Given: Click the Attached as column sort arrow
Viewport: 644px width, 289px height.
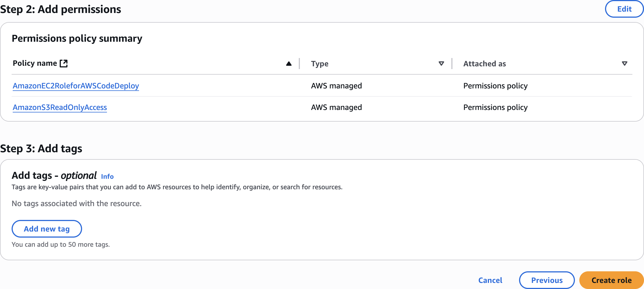Looking at the screenshot, I should (624, 64).
